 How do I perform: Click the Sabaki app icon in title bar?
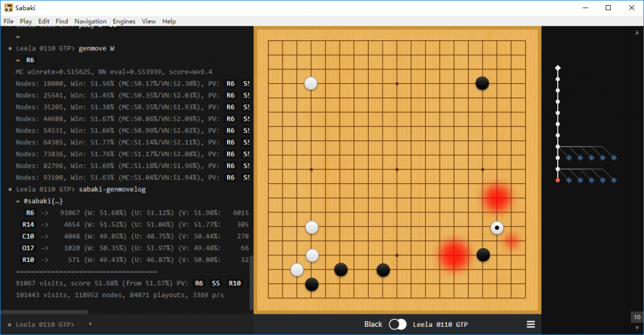(8, 8)
